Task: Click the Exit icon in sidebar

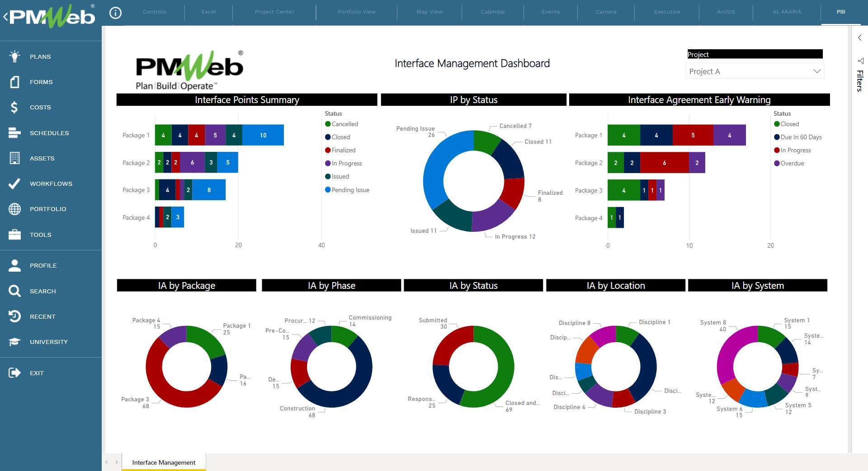Action: (14, 372)
